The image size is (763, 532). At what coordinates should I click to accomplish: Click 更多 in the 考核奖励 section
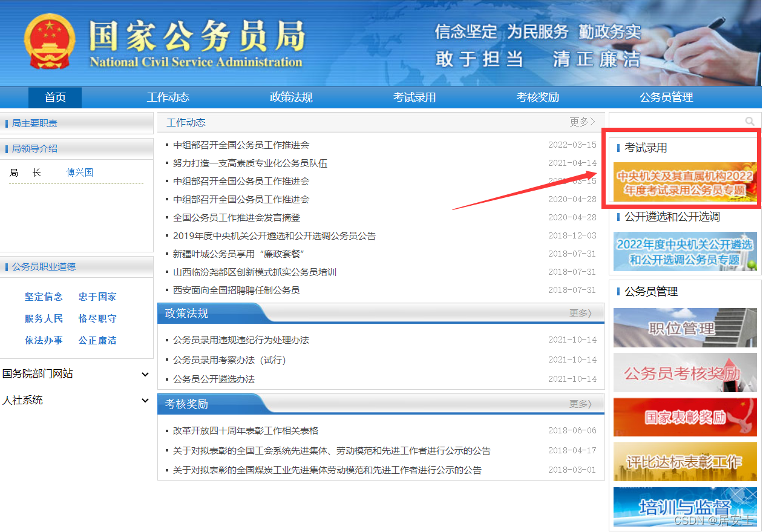pyautogui.click(x=581, y=404)
